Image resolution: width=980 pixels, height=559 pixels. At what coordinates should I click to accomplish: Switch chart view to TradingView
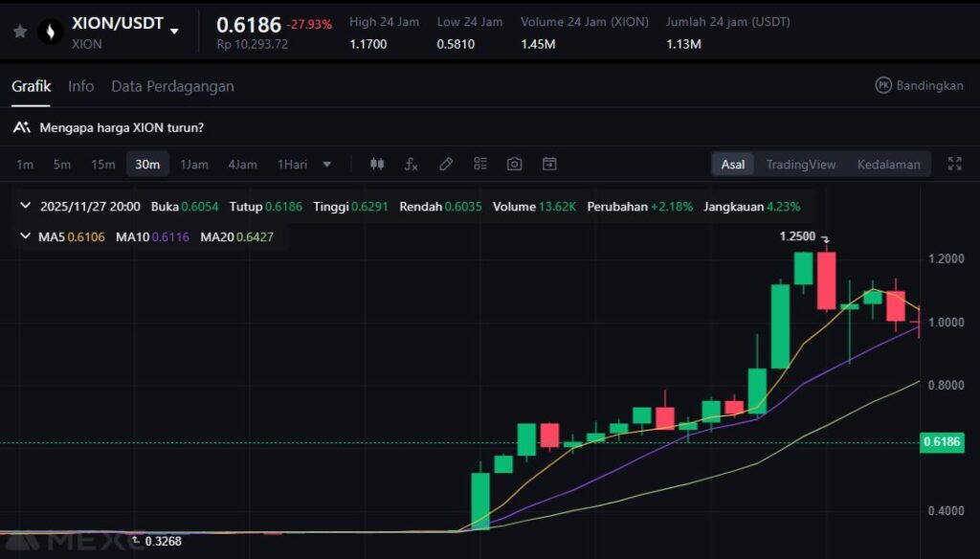click(800, 164)
